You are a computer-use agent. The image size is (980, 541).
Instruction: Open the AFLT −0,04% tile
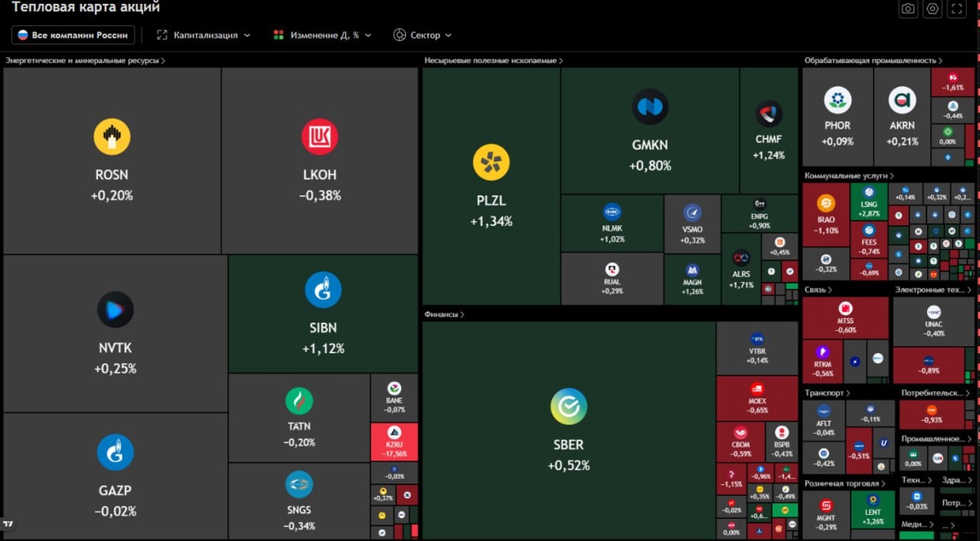point(824,420)
